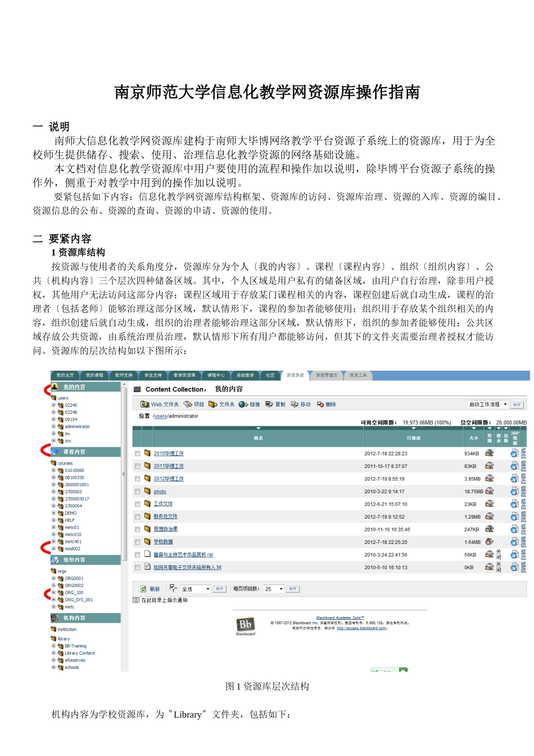
Task: Select the metc401 course tree item
Action: click(x=73, y=542)
